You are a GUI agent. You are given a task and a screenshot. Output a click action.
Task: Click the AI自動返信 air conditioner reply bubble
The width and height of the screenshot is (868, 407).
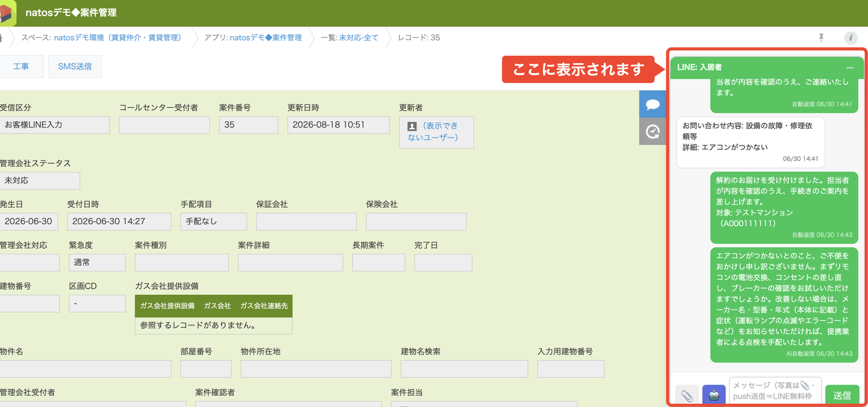pos(784,305)
